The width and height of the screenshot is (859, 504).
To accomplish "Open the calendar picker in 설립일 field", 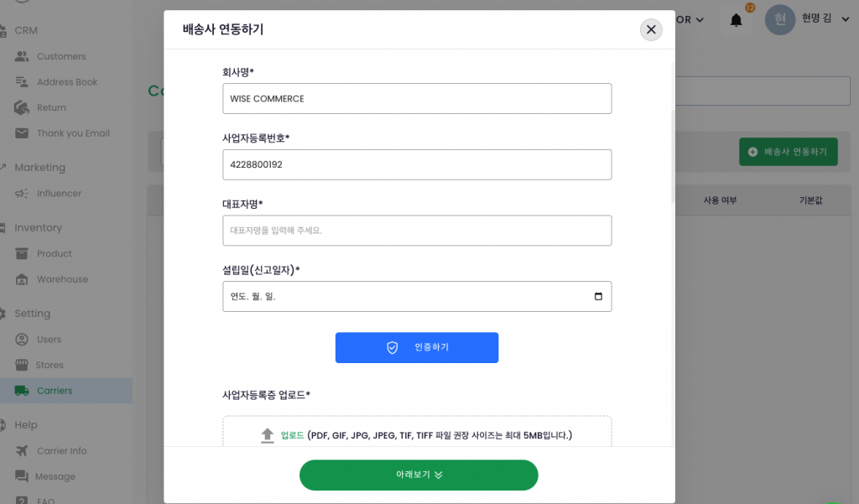I will tap(598, 297).
